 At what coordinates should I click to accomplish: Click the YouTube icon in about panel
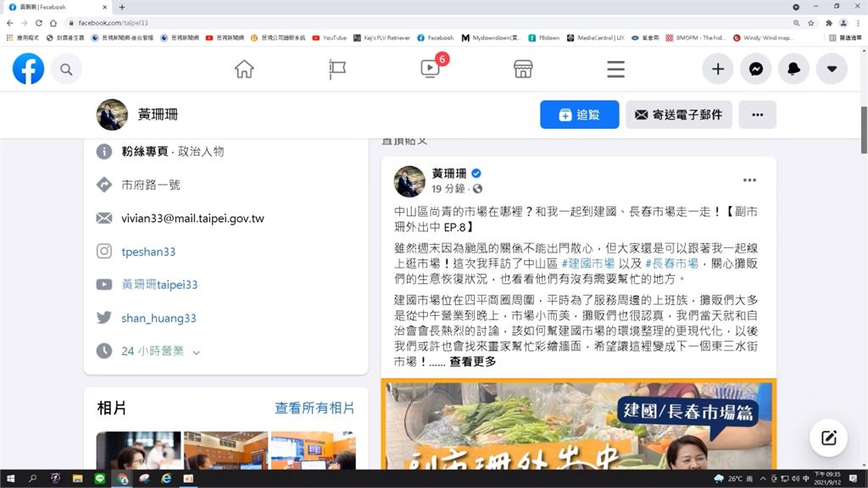104,285
